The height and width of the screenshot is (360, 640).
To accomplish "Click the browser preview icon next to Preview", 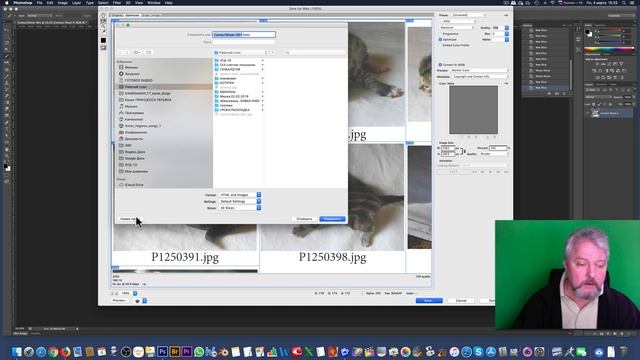I will click(x=137, y=301).
